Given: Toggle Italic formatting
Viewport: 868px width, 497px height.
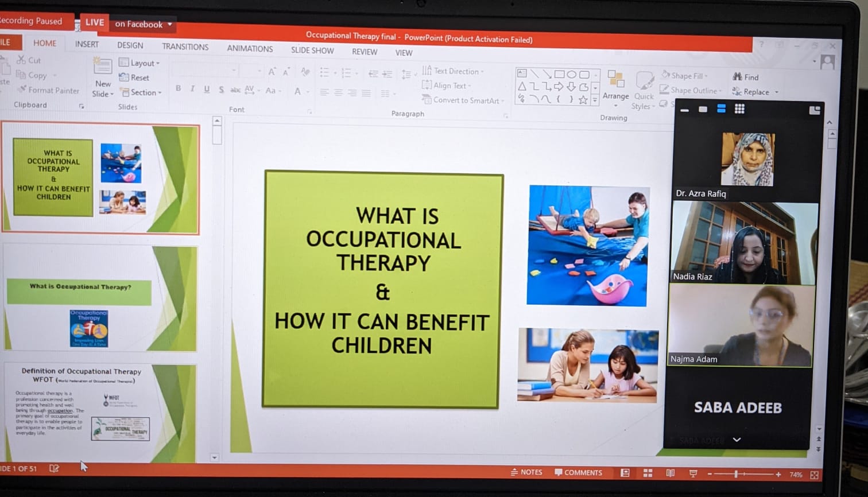Looking at the screenshot, I should coord(192,89).
